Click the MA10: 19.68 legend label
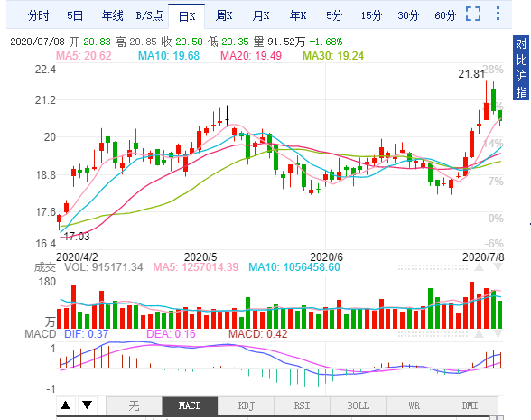 pyautogui.click(x=169, y=56)
